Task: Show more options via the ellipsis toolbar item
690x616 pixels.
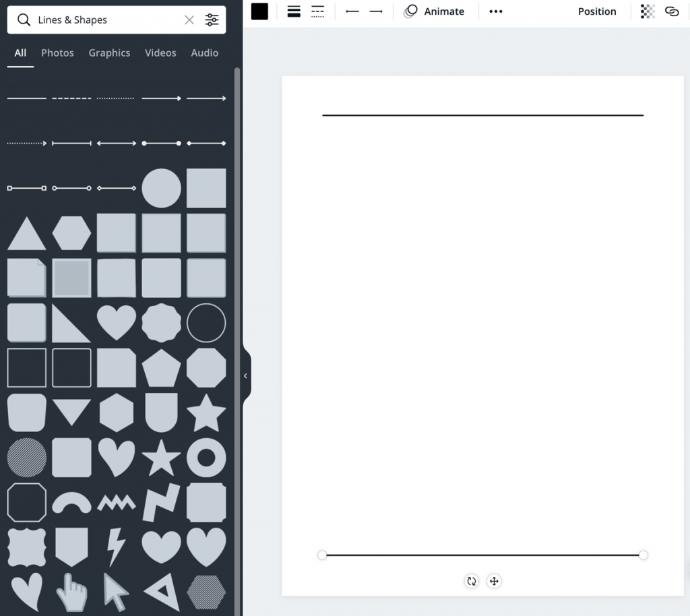Action: [496, 11]
